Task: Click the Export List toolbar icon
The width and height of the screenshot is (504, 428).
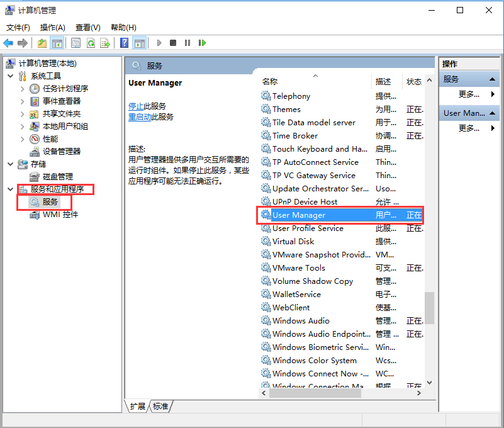Action: (x=105, y=43)
